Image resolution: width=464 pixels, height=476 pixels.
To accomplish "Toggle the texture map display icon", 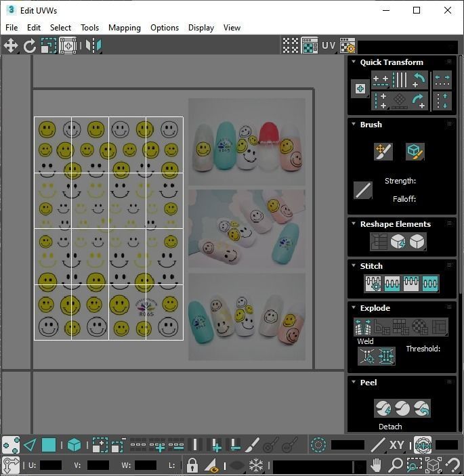I will coord(310,46).
